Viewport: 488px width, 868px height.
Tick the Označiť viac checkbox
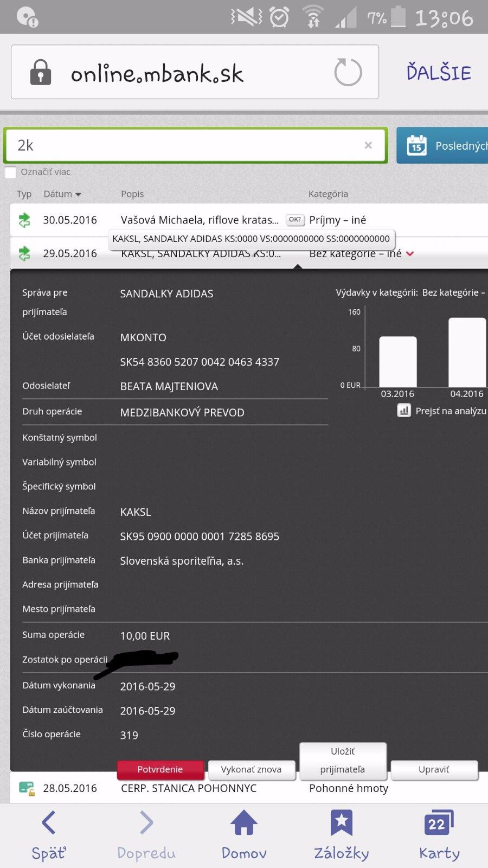[x=10, y=173]
